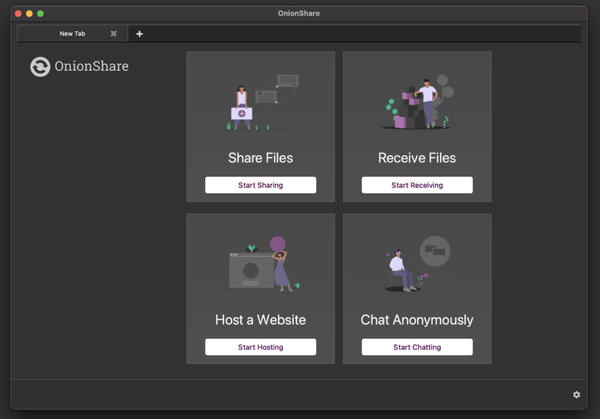Minimize window with yellow button
The width and height of the screenshot is (600, 419).
coord(29,14)
